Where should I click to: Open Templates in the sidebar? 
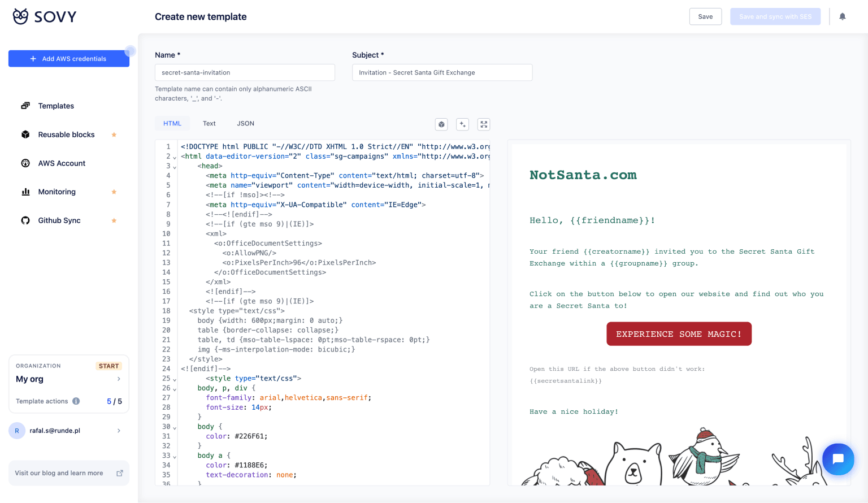click(56, 106)
